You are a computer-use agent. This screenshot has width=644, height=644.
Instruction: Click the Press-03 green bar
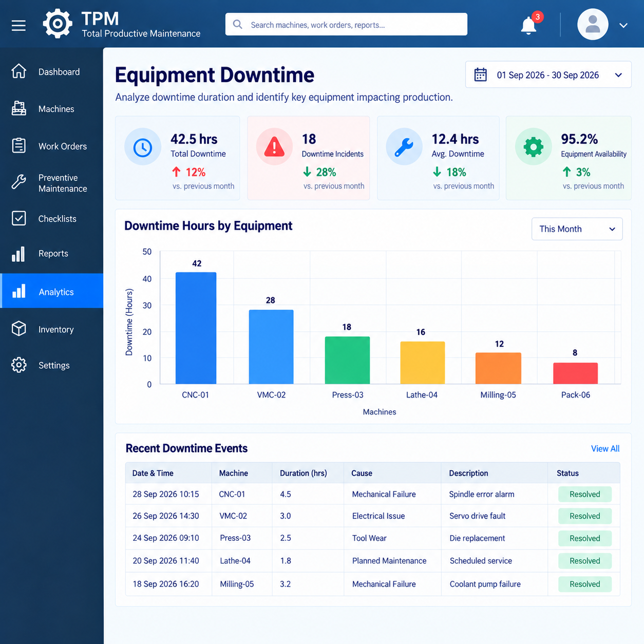tap(347, 360)
